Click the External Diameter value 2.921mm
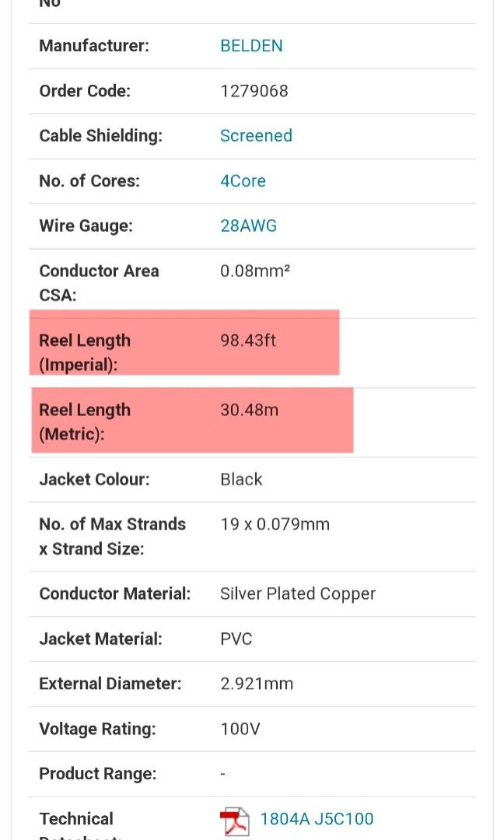 258,684
